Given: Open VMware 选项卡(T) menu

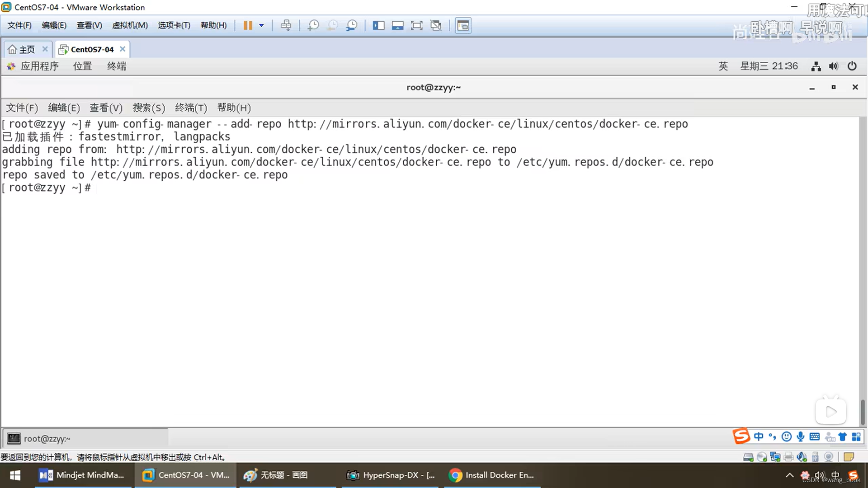Looking at the screenshot, I should click(x=174, y=25).
